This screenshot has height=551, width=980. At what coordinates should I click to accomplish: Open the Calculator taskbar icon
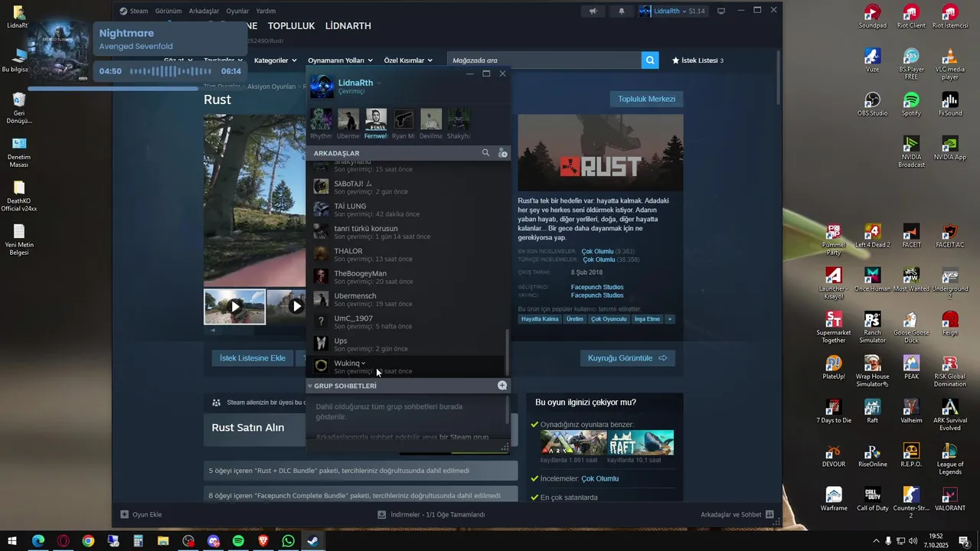tap(138, 541)
